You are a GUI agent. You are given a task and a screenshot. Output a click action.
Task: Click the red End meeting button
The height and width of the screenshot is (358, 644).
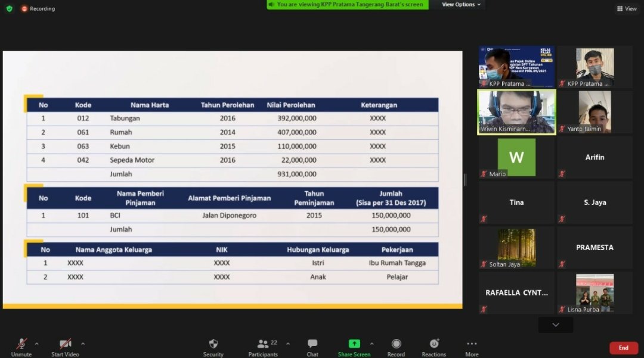point(623,348)
